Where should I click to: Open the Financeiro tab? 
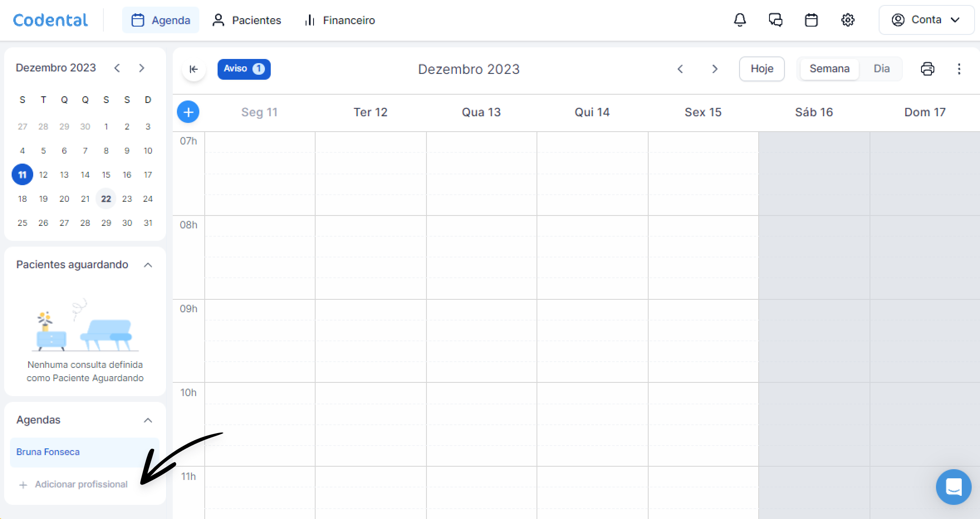pos(340,20)
